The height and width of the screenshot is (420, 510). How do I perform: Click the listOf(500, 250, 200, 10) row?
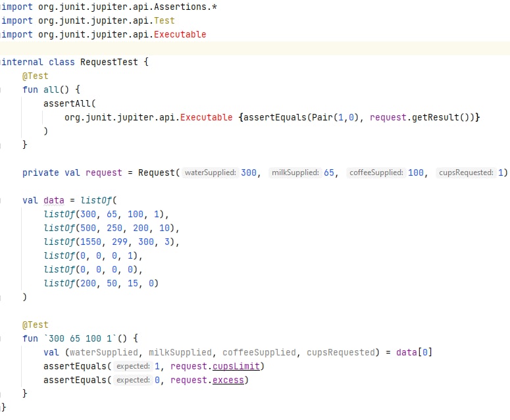tap(111, 228)
